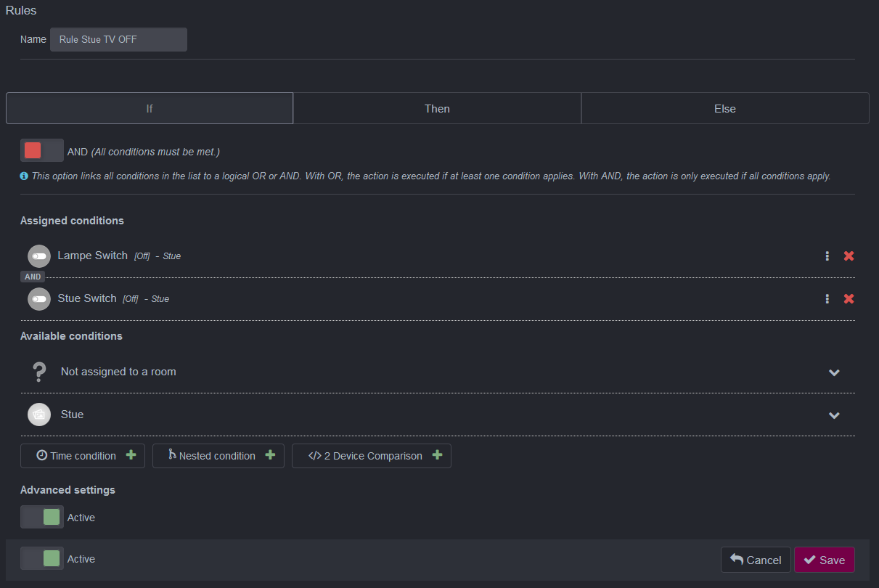This screenshot has height=588, width=879.
Task: Open options menu for Stue Switch condition
Action: coord(827,299)
